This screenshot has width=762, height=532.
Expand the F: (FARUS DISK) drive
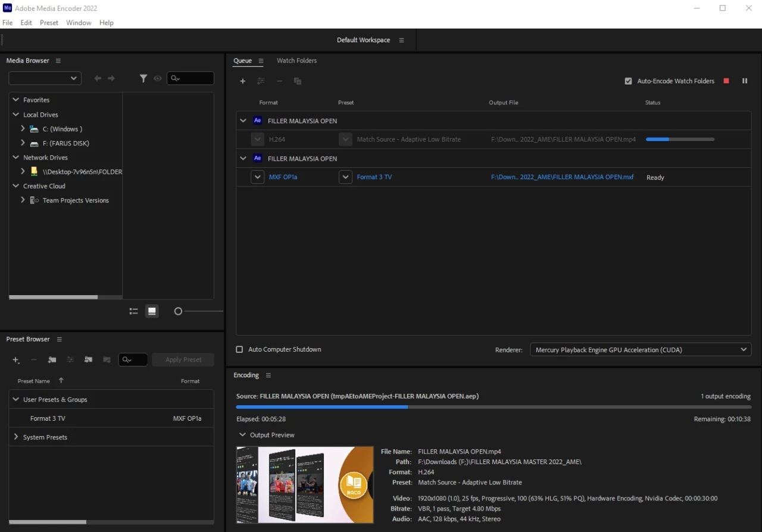click(x=23, y=143)
